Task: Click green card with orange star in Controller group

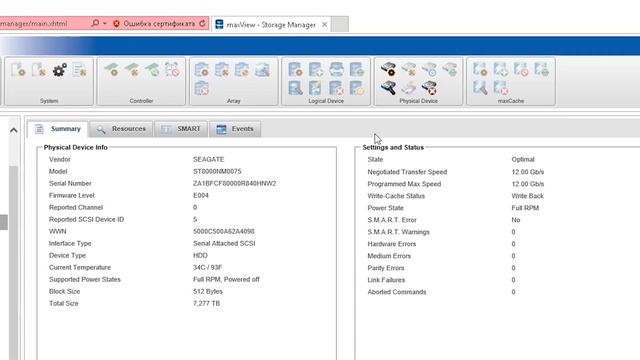Action: point(132,70)
